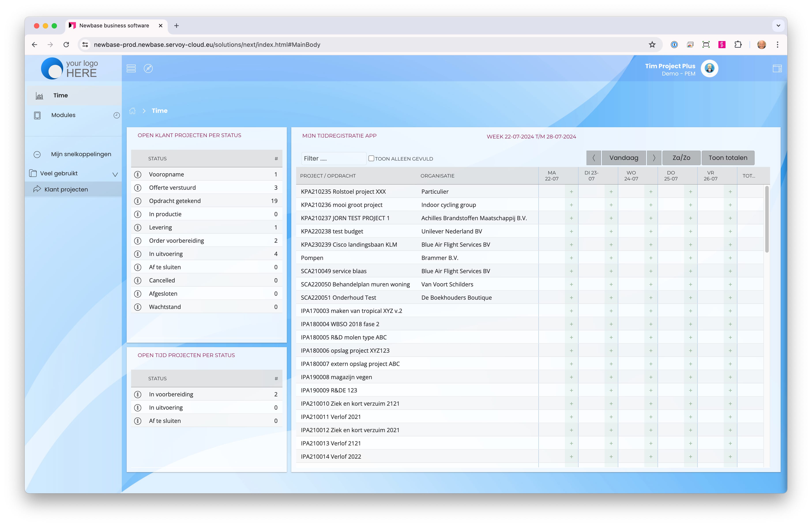This screenshot has height=526, width=812.
Task: Click the info icon for Opdracht getekend
Action: click(x=138, y=201)
